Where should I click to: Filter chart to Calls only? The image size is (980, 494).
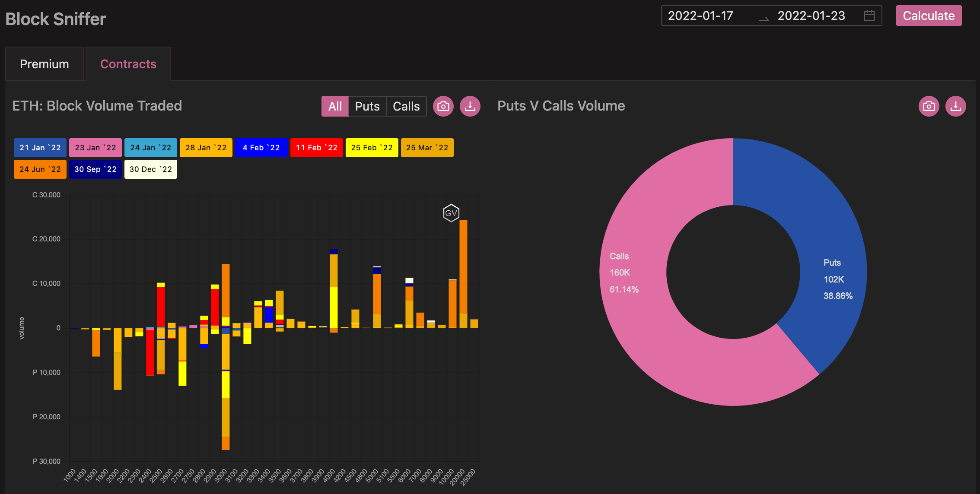click(x=406, y=106)
